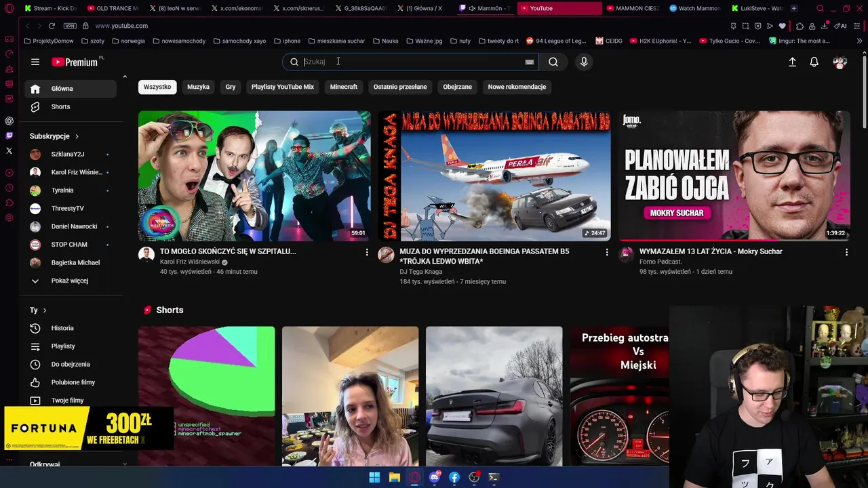Open the norwegia bookmarks folder
This screenshot has width=868, height=488.
click(129, 41)
